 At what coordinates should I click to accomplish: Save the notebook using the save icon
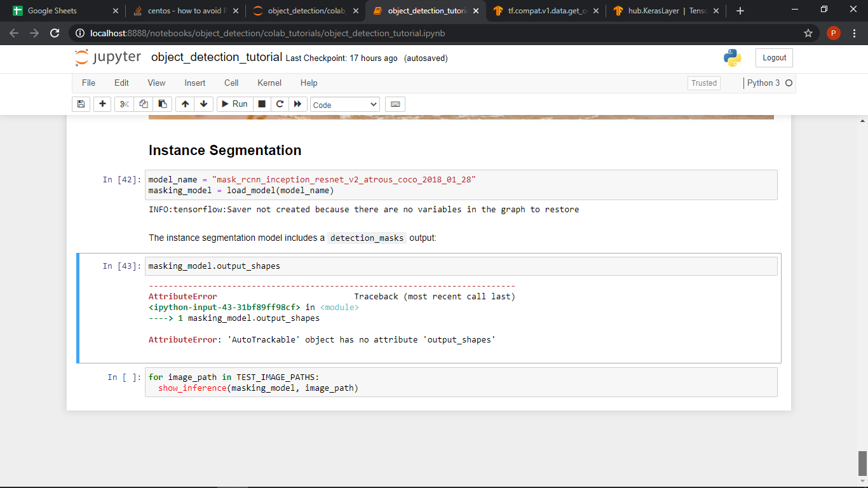[81, 104]
